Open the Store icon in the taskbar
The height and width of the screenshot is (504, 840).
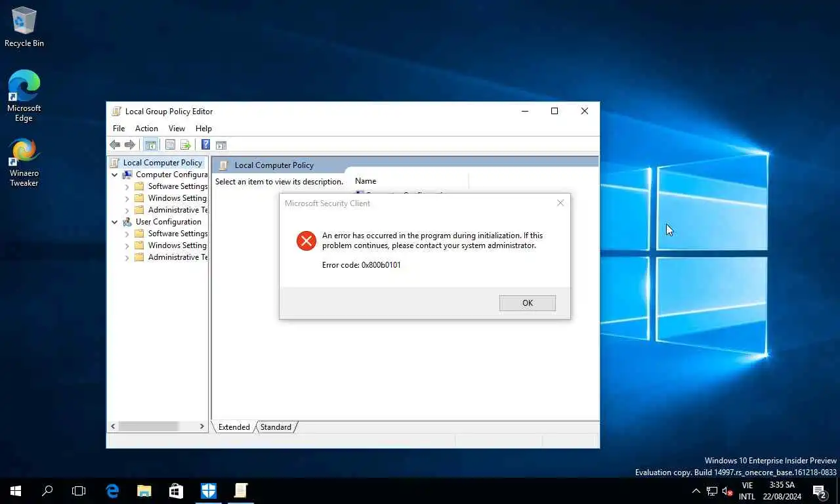click(176, 490)
